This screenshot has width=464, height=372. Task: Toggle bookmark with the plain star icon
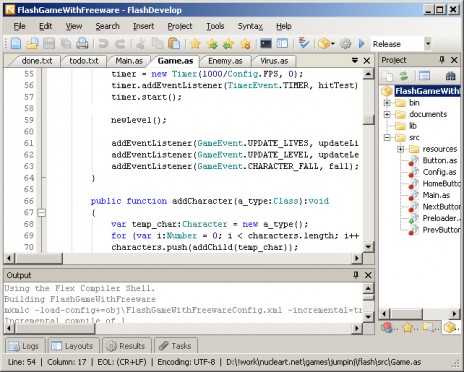(x=195, y=44)
